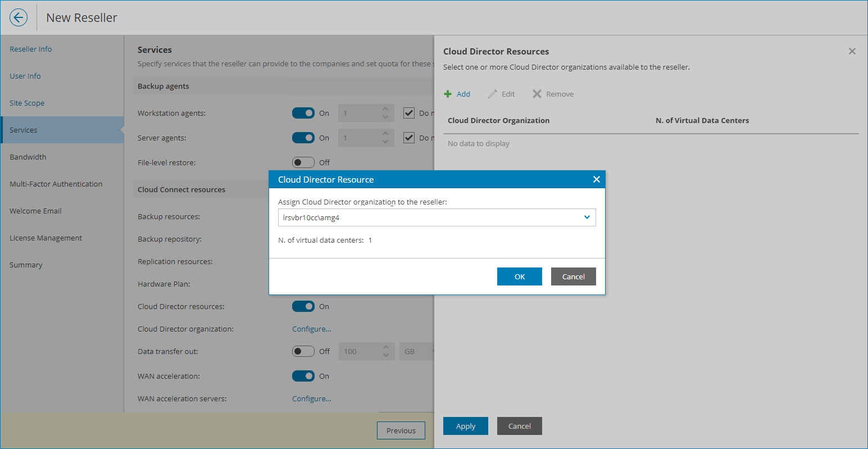The image size is (868, 449).
Task: Click Configure link for WAN acceleration servers
Action: pyautogui.click(x=312, y=398)
